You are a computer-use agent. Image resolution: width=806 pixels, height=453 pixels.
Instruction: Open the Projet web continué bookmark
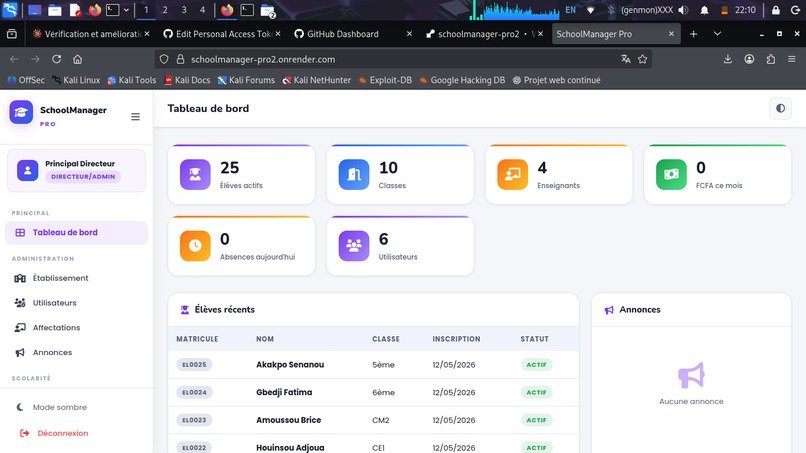pos(557,80)
